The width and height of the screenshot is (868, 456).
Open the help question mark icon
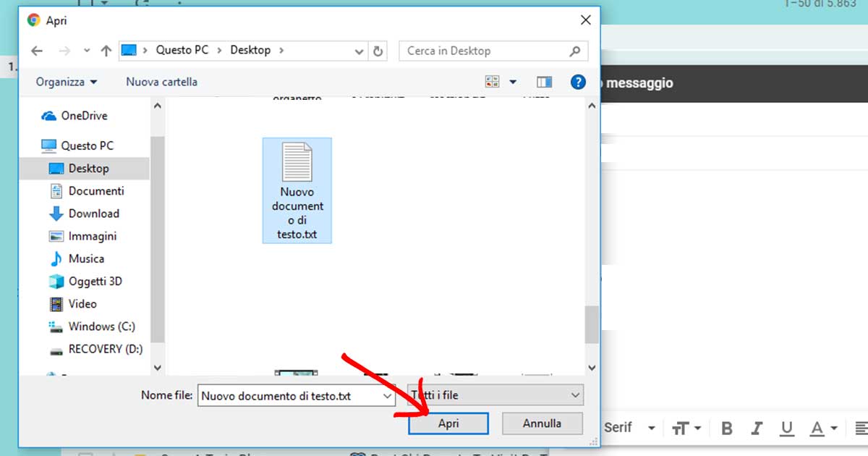(578, 82)
